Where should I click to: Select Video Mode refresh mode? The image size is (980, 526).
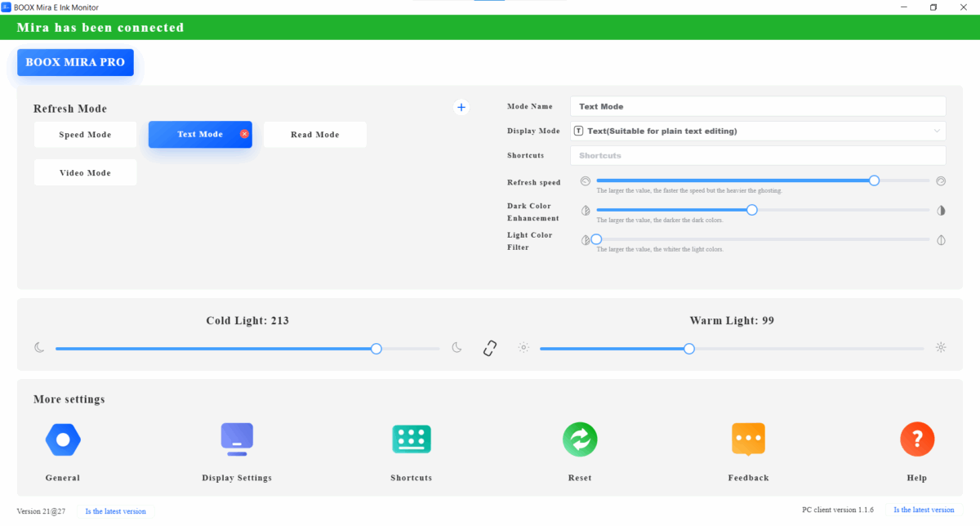85,173
